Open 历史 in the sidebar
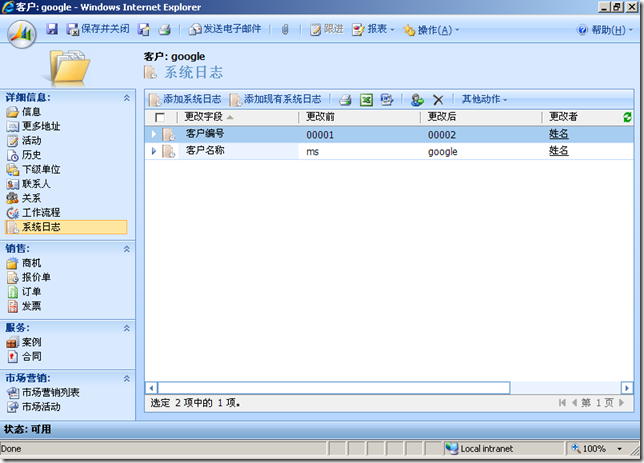Image resolution: width=644 pixels, height=463 pixels. [x=24, y=155]
